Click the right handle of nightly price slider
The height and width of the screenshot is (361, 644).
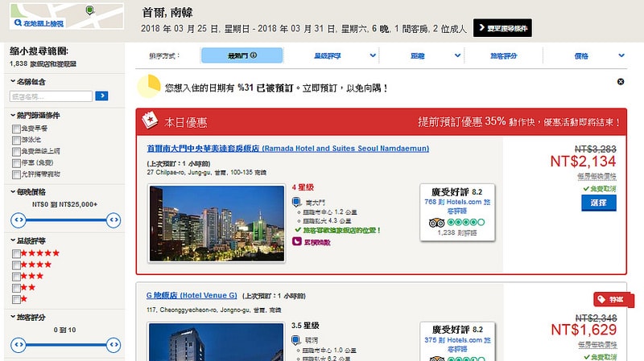(x=114, y=220)
